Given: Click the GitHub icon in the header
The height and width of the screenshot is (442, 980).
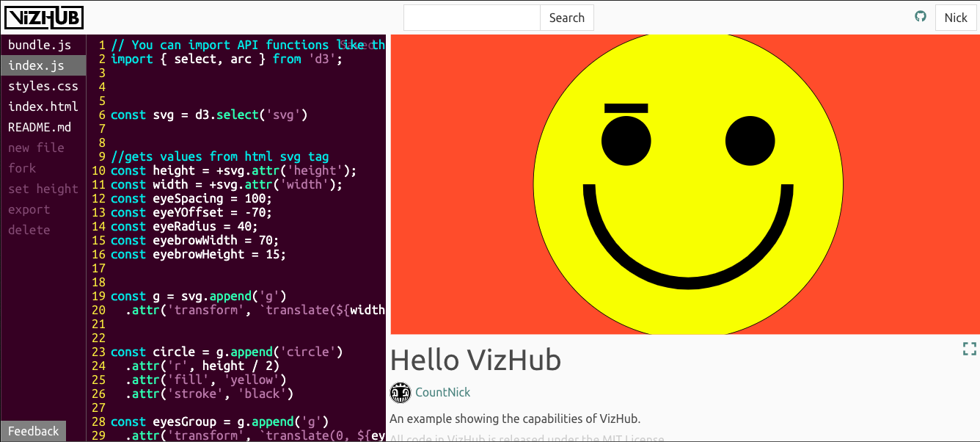Looking at the screenshot, I should pyautogui.click(x=921, y=15).
